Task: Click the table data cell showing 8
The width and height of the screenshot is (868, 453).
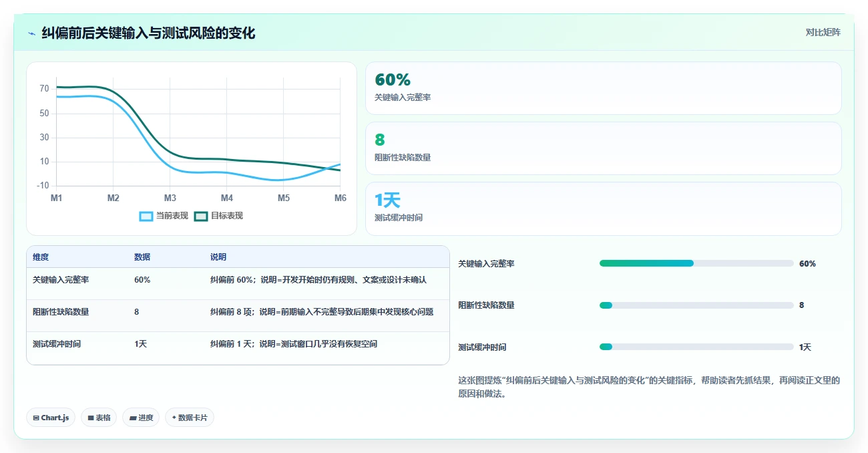Action: tap(137, 312)
